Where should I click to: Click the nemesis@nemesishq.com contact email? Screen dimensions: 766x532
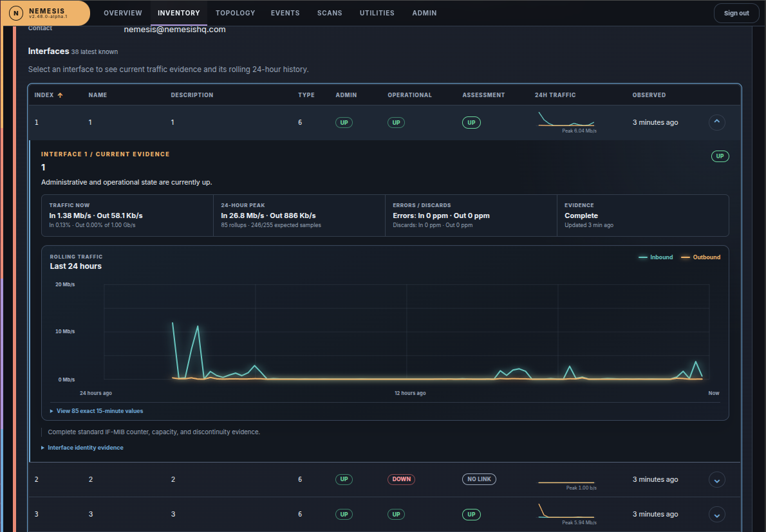click(x=174, y=30)
